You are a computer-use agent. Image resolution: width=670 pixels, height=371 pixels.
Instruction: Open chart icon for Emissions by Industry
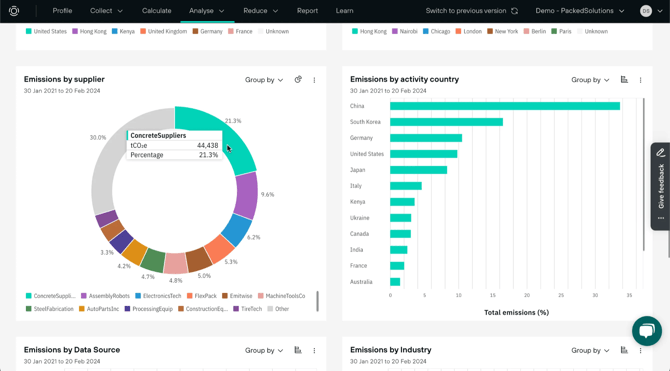coord(624,350)
